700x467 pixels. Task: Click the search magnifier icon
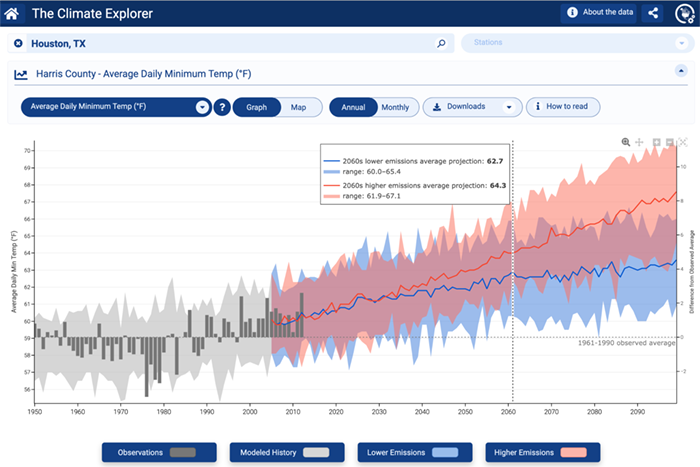click(x=441, y=44)
